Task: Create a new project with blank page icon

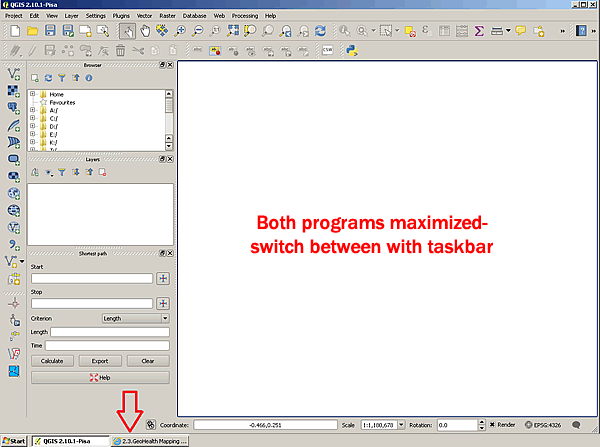Action: click(x=15, y=31)
